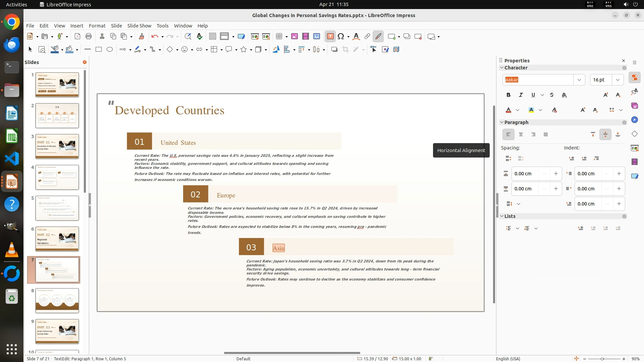Click Insert Special Character omega icon
Viewport: 644px width, 362px height.
(x=341, y=37)
